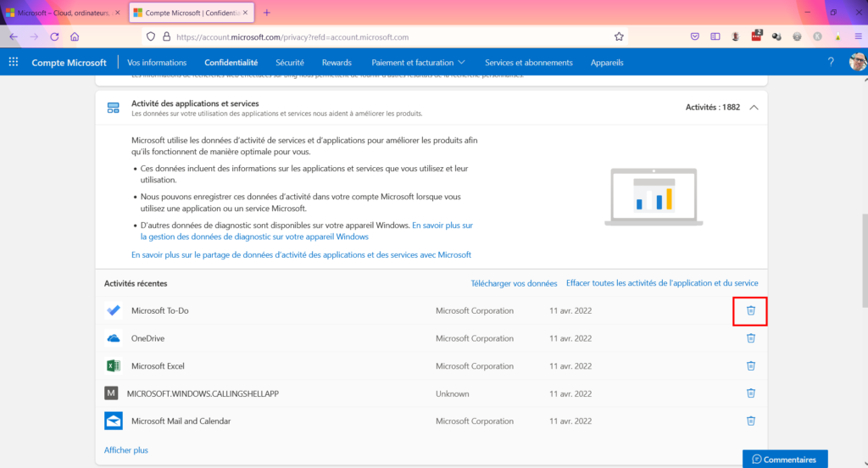Viewport: 868px width, 468px height.
Task: Delete the OneDrive activity with trash icon
Action: tap(751, 337)
